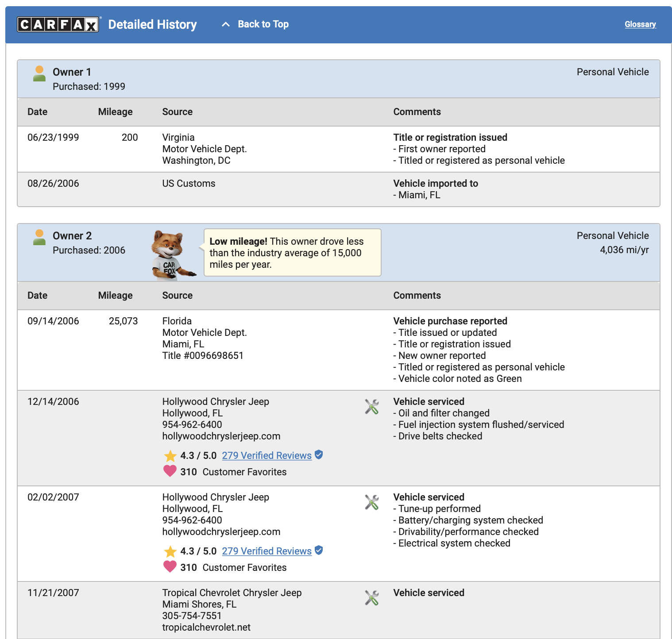
Task: Open the Glossary link
Action: [x=640, y=24]
